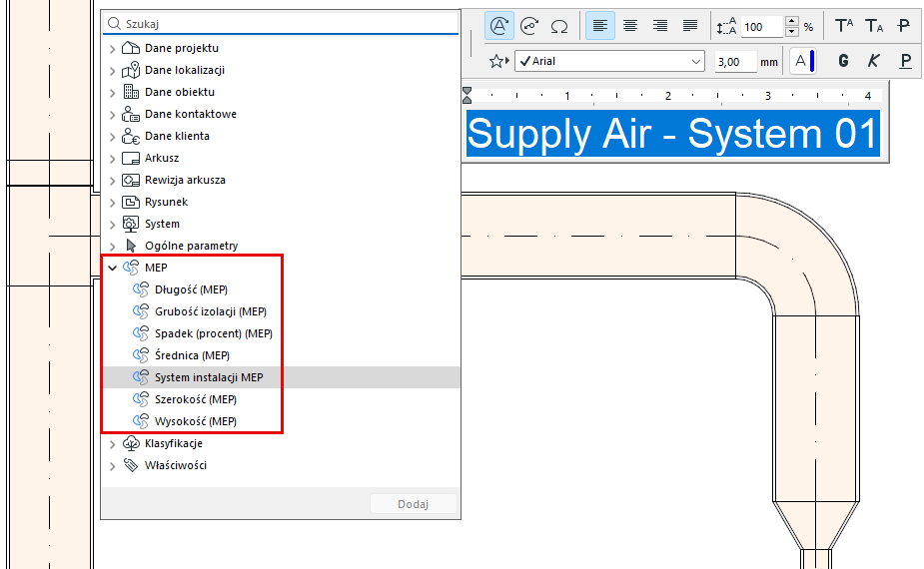Select the Klasyfikacje tree icon

point(131,443)
